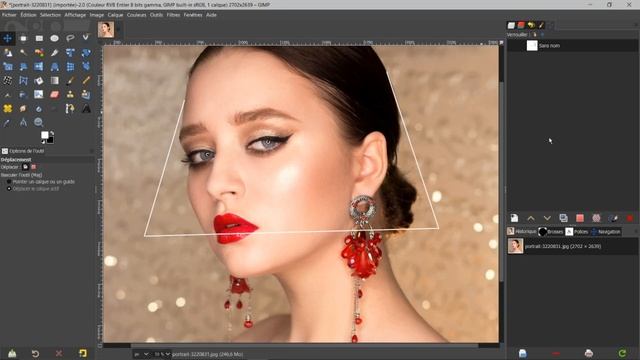The image size is (640, 360).
Task: Select the Heal bandage tool
Action: click(x=7, y=109)
